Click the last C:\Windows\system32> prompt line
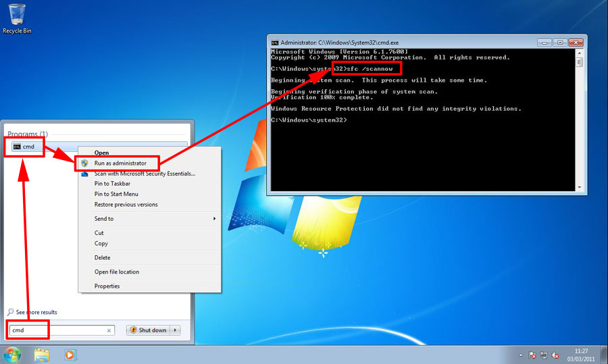 [309, 120]
